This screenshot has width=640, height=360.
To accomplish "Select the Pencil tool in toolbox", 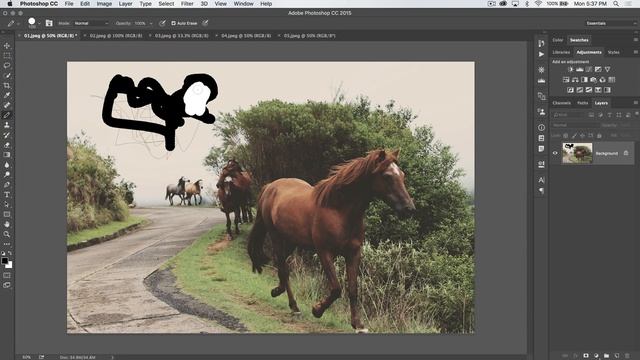I will pos(7,115).
